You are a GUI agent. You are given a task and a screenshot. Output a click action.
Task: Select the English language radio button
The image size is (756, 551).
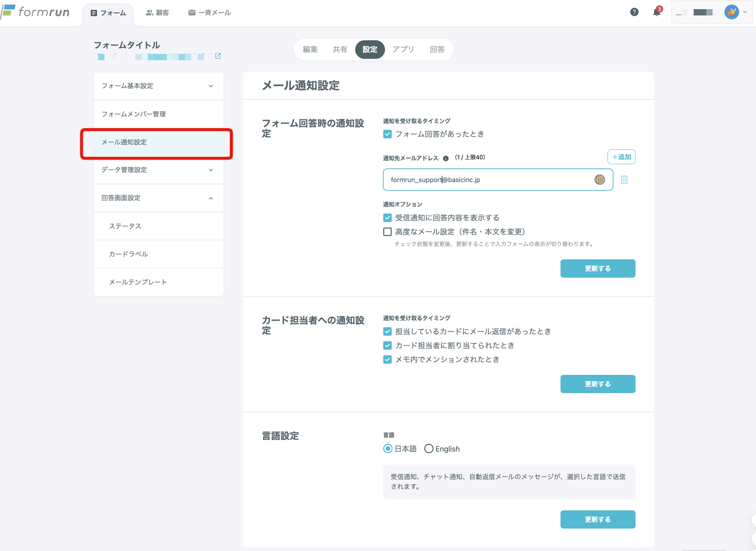[429, 449]
